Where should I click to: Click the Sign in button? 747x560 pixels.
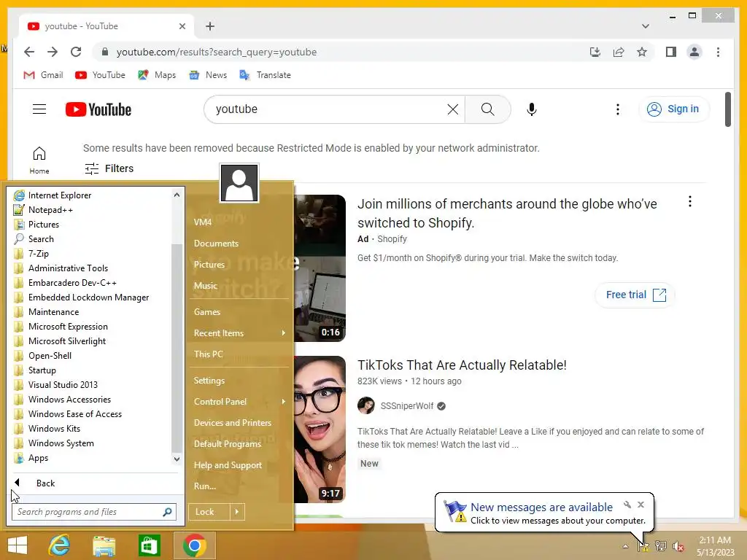click(x=673, y=109)
